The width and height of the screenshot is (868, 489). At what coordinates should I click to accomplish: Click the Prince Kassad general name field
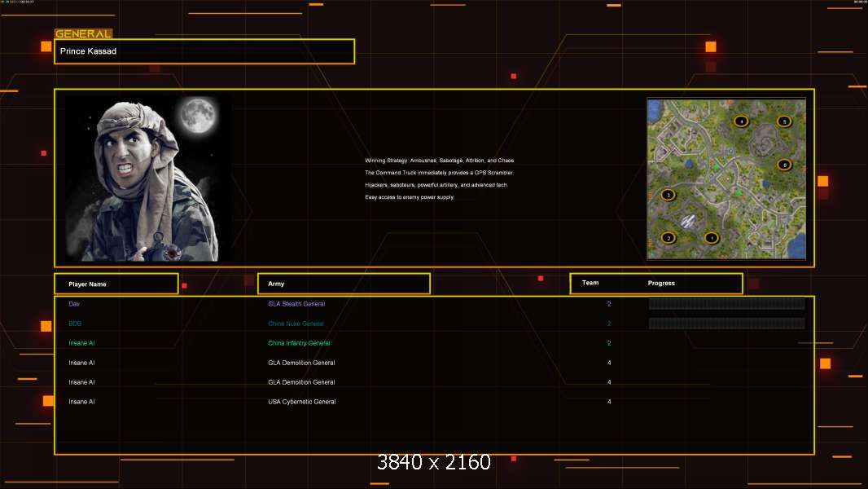click(x=204, y=51)
